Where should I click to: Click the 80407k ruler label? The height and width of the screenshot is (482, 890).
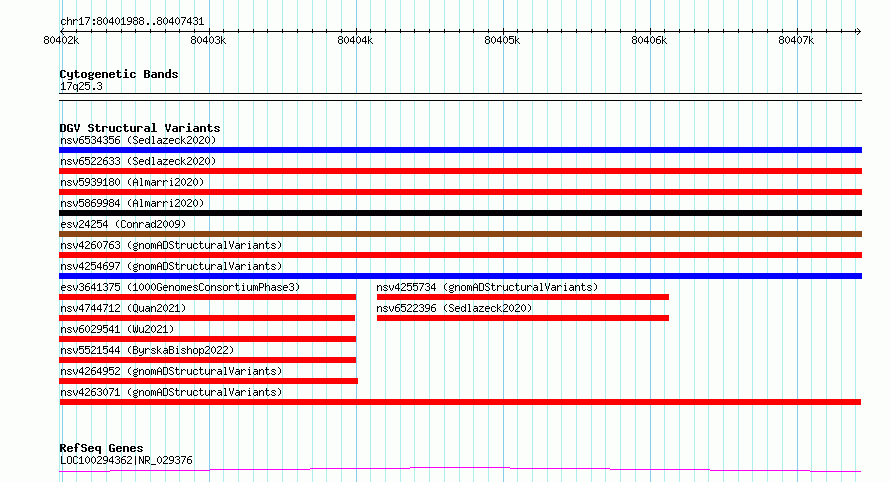[x=796, y=40]
